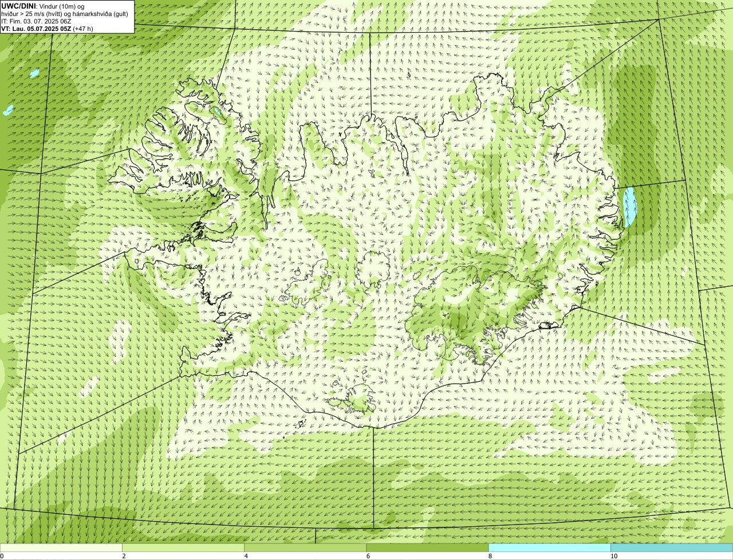Click the 'IT: Fim. 03. 07. 2025 06Z' line

coord(36,21)
